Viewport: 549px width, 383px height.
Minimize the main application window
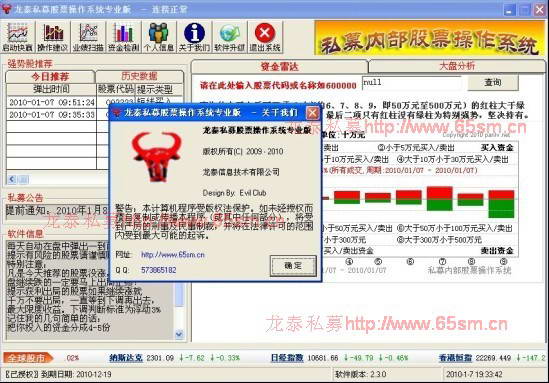(509, 9)
